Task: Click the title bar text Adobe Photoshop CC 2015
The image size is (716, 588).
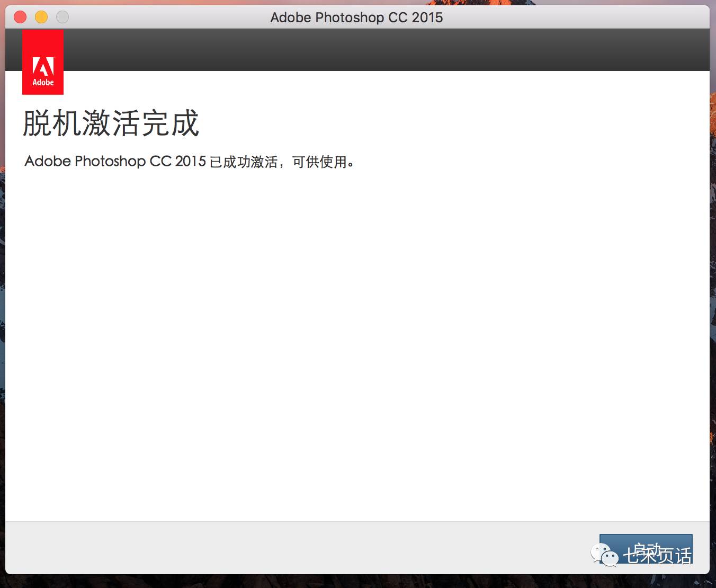Action: 356,17
